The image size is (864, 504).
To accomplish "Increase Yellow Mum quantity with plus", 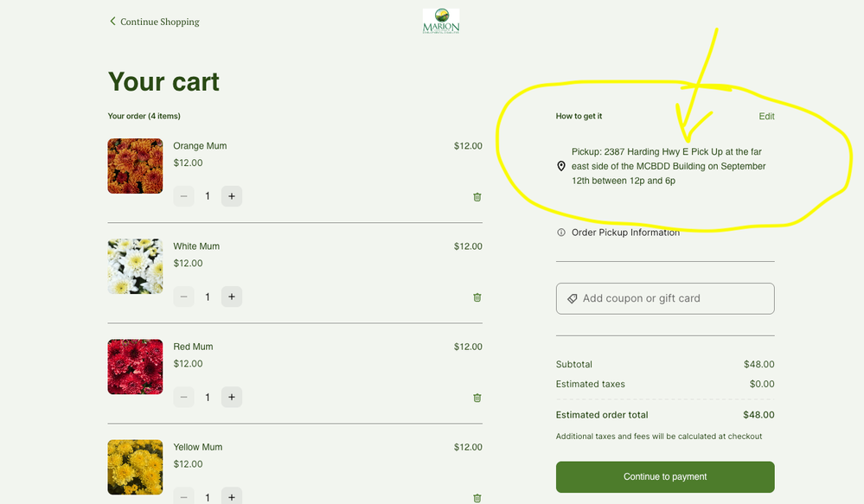I will pyautogui.click(x=231, y=497).
